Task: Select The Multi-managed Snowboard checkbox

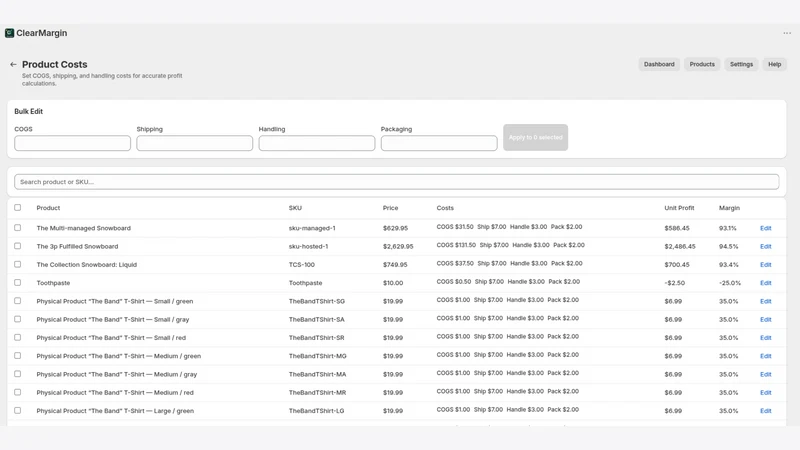Action: click(x=17, y=228)
